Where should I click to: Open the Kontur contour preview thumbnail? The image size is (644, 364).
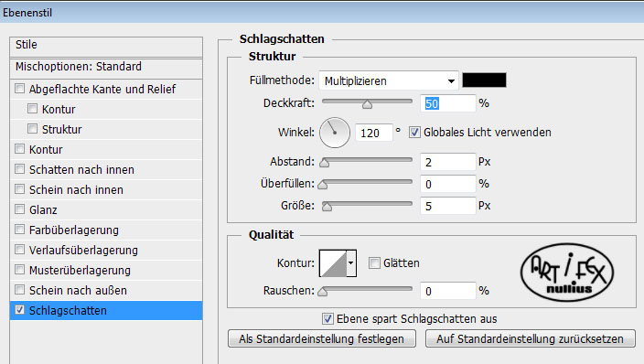[333, 263]
